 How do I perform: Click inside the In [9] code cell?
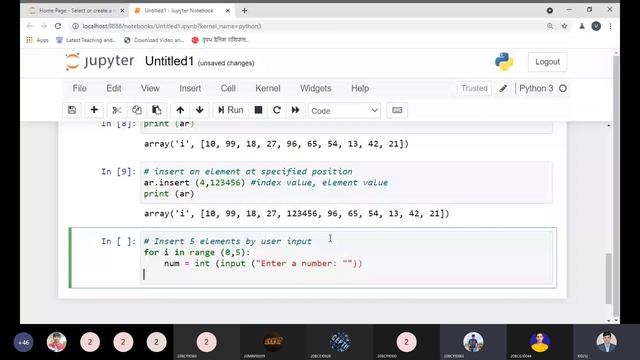347,182
